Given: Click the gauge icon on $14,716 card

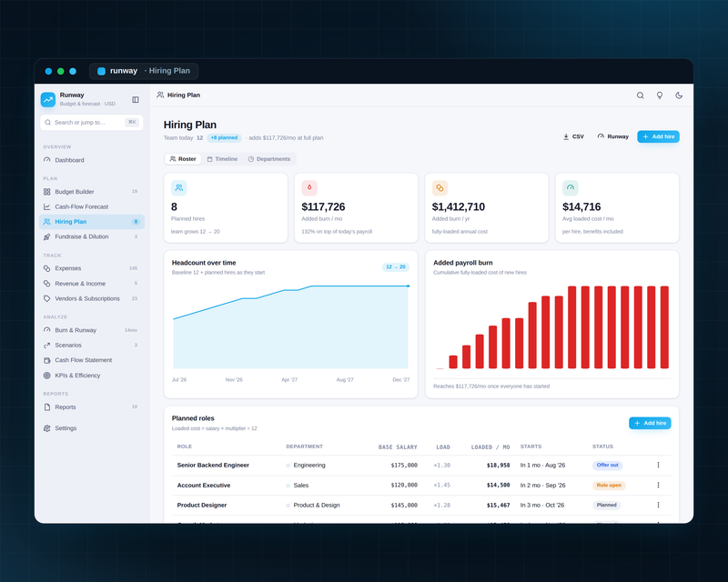Looking at the screenshot, I should [x=571, y=188].
